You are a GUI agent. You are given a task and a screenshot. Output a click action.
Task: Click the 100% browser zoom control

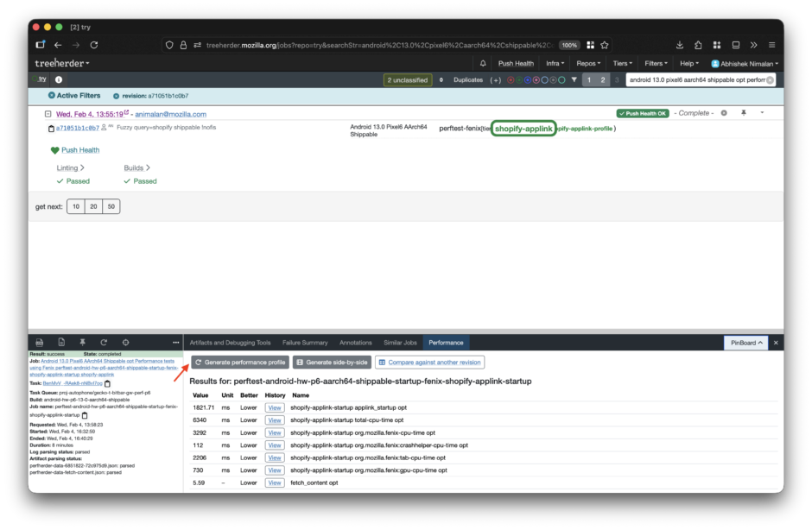click(570, 44)
